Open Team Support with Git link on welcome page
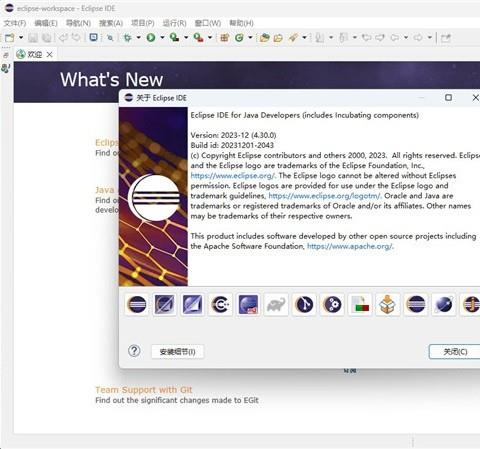480x449 pixels. pos(144,390)
